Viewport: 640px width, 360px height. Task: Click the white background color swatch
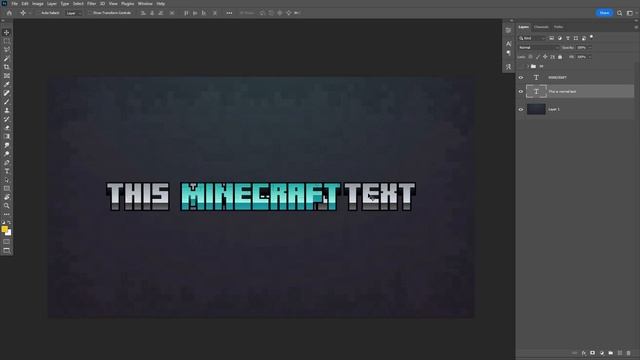tap(9, 233)
